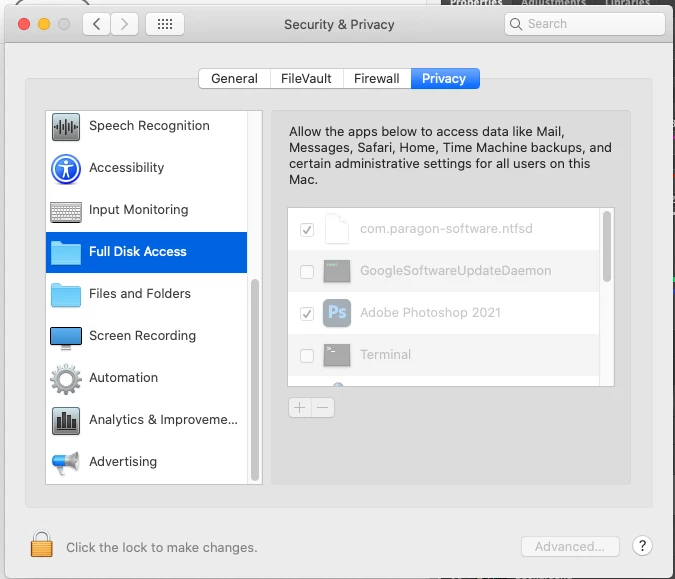This screenshot has height=579, width=675.
Task: Click the com.paragon-software.ntfsd document icon
Action: [337, 229]
